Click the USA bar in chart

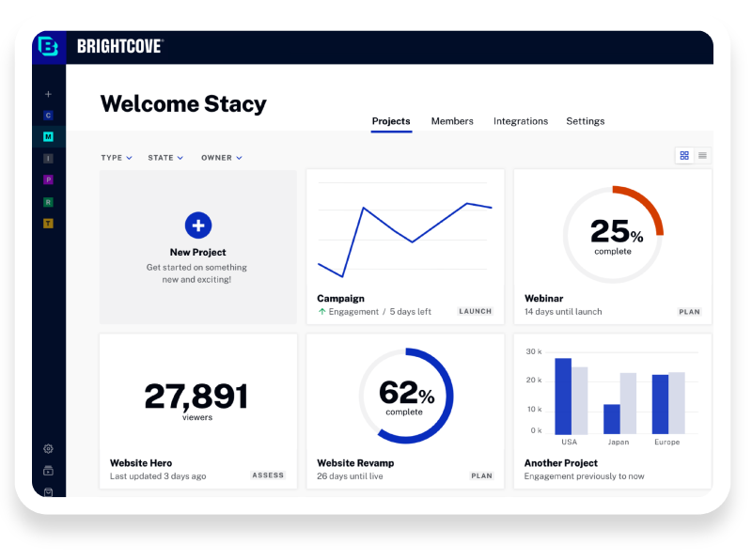point(563,396)
